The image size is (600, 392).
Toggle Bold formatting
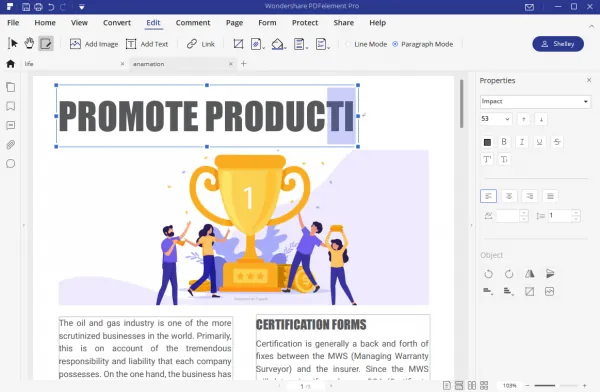click(504, 142)
